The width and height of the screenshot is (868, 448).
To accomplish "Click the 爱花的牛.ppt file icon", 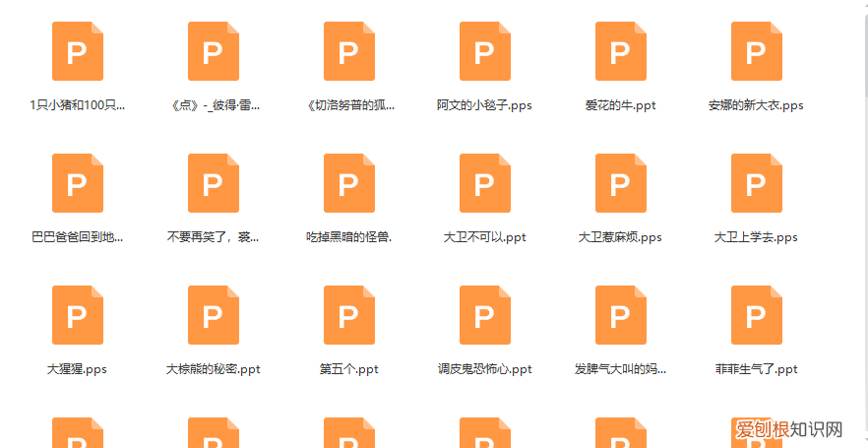I will [x=621, y=51].
